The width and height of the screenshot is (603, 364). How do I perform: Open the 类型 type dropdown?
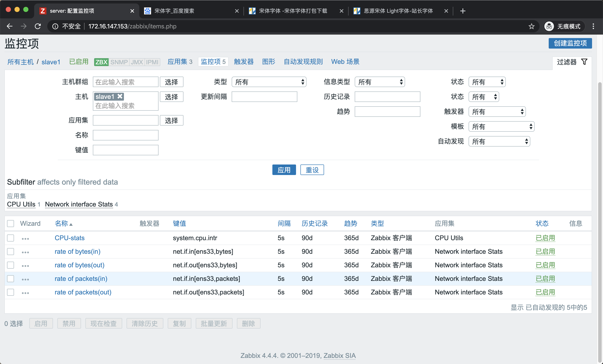pyautogui.click(x=269, y=82)
